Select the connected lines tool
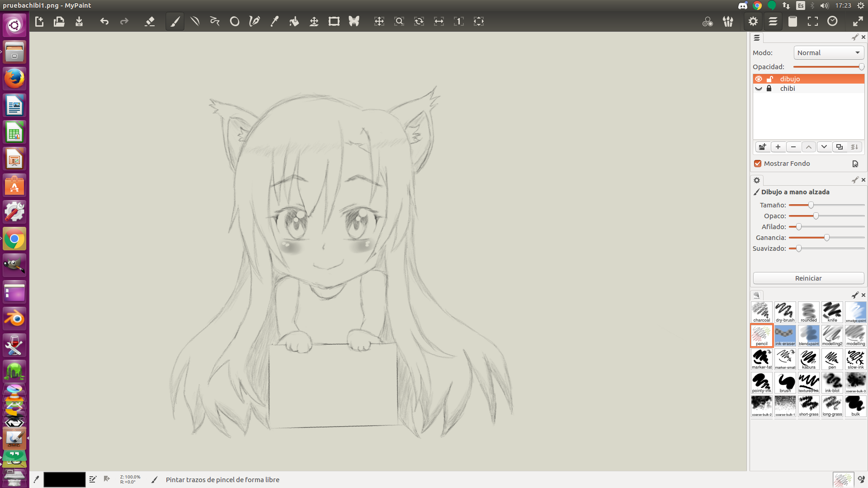 [x=215, y=21]
